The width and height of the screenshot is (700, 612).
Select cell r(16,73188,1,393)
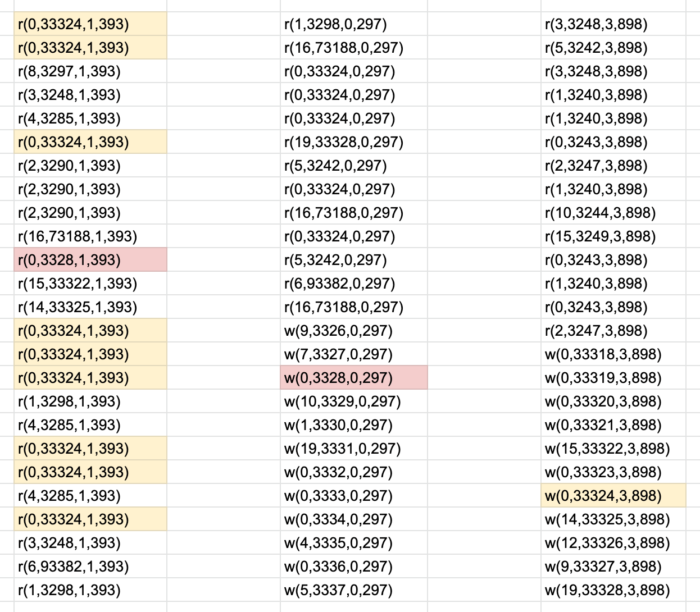pos(90,236)
